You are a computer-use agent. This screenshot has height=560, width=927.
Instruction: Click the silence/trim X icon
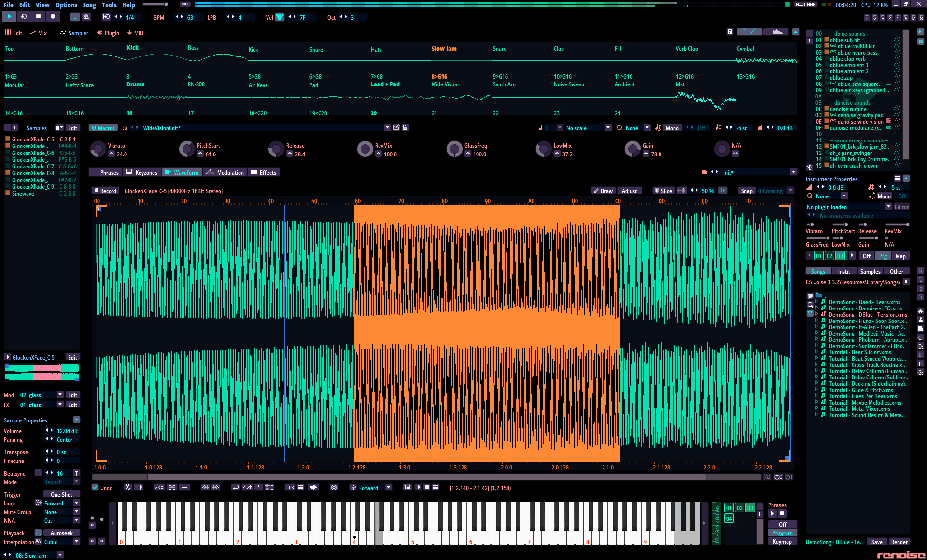pos(334,488)
